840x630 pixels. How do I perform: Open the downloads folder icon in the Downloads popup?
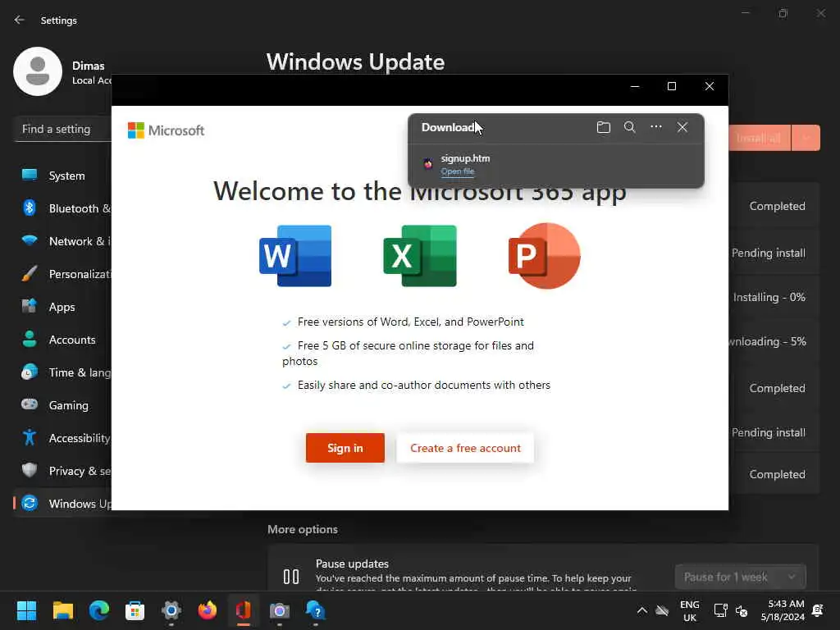[603, 127]
